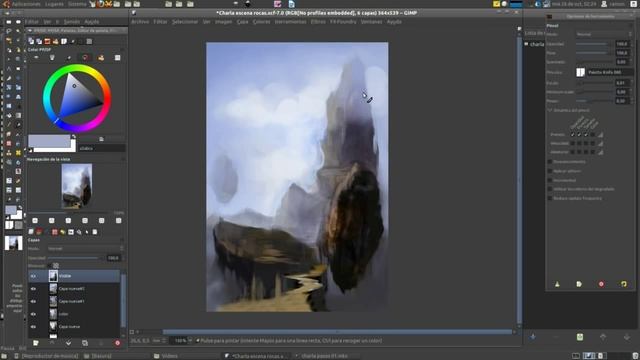Switch to the CMYK color selector icon
640x360 pixels.
click(52, 58)
